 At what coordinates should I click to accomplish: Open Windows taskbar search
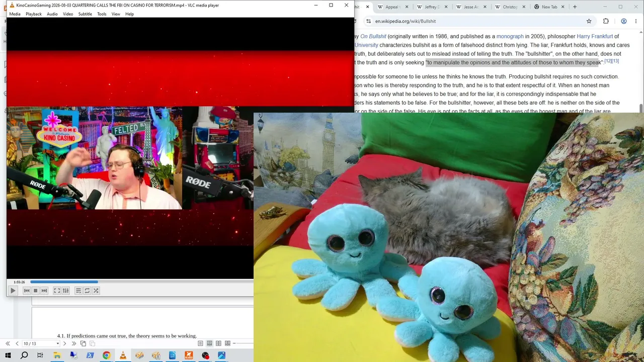click(24, 355)
